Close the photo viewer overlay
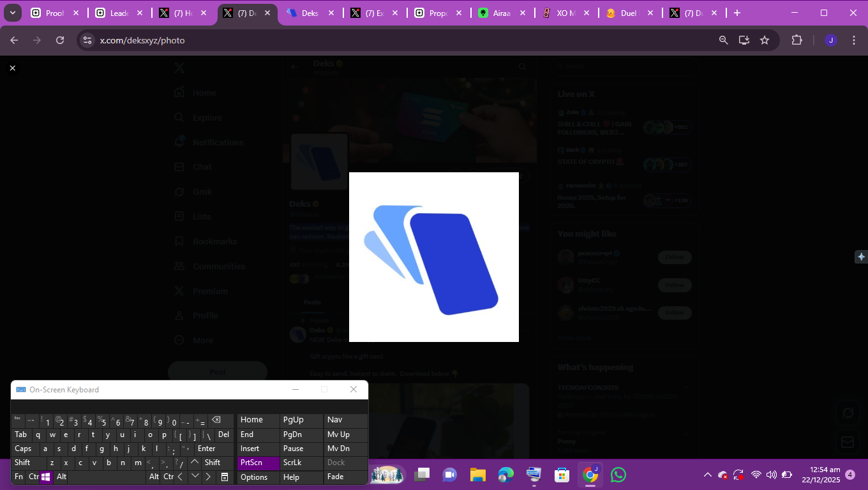Screen dimensions: 868x490 tap(12, 68)
